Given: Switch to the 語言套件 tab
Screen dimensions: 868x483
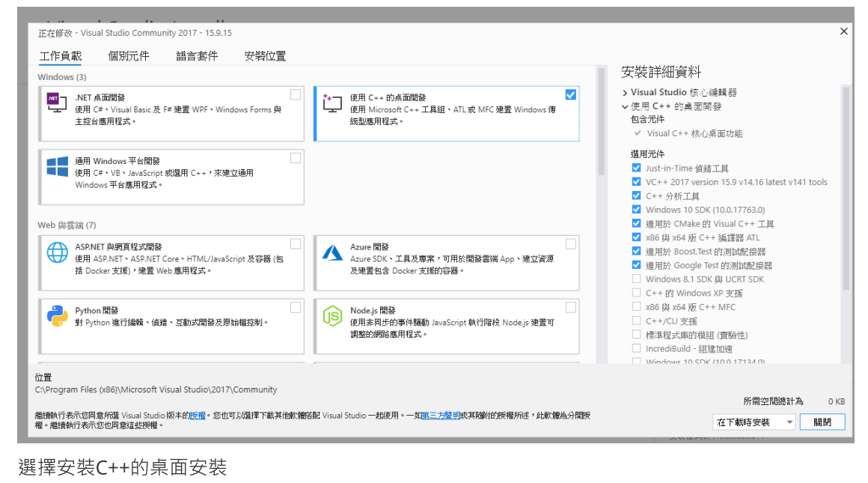Looking at the screenshot, I should tap(197, 56).
